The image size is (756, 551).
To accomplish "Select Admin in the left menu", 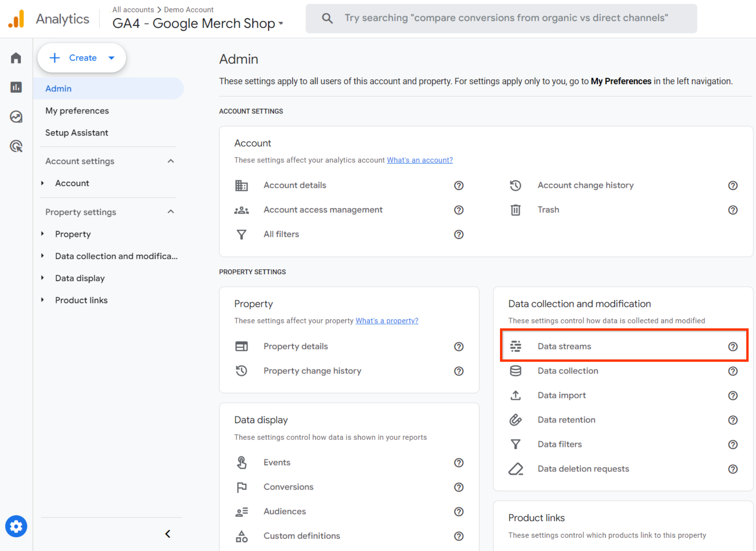I will coord(108,89).
